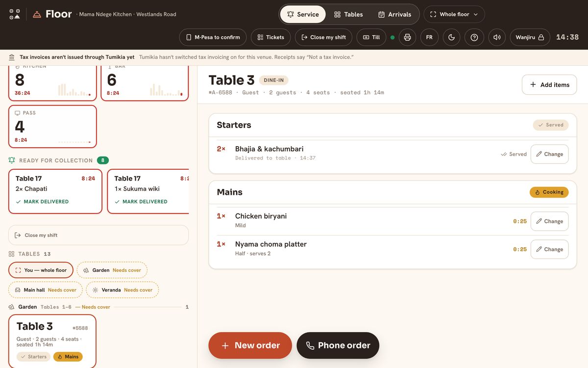Screen dimensions: 588x368
Task: Mark Table 17 Chapati as delivered
Action: coord(42,202)
